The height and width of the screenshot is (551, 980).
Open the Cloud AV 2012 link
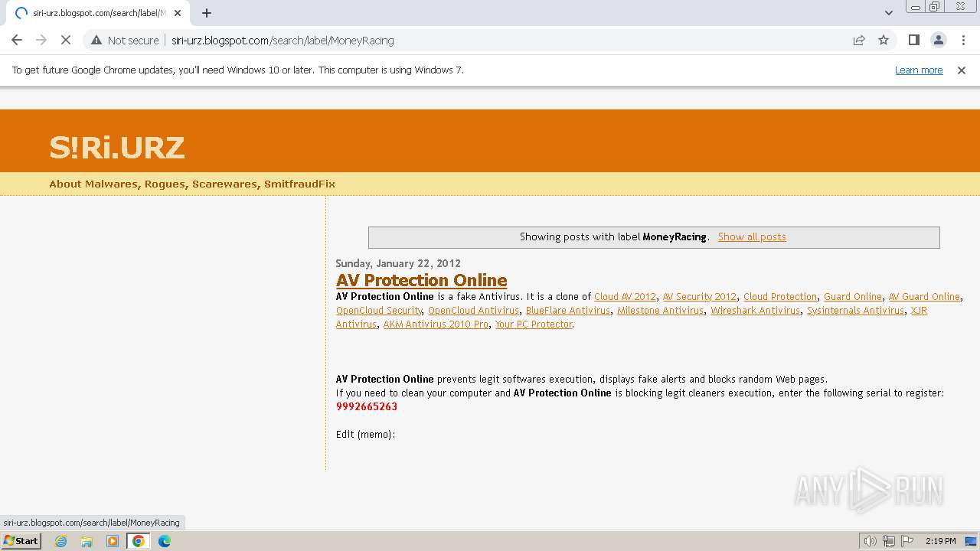(625, 296)
